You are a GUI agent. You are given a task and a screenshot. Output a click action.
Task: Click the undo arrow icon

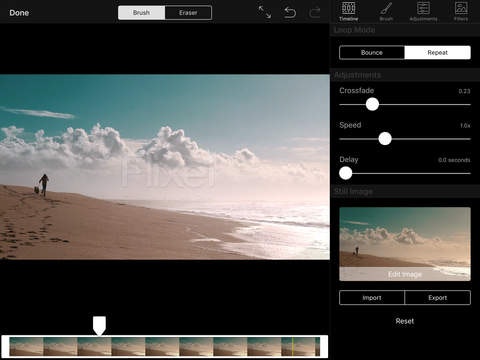(290, 13)
